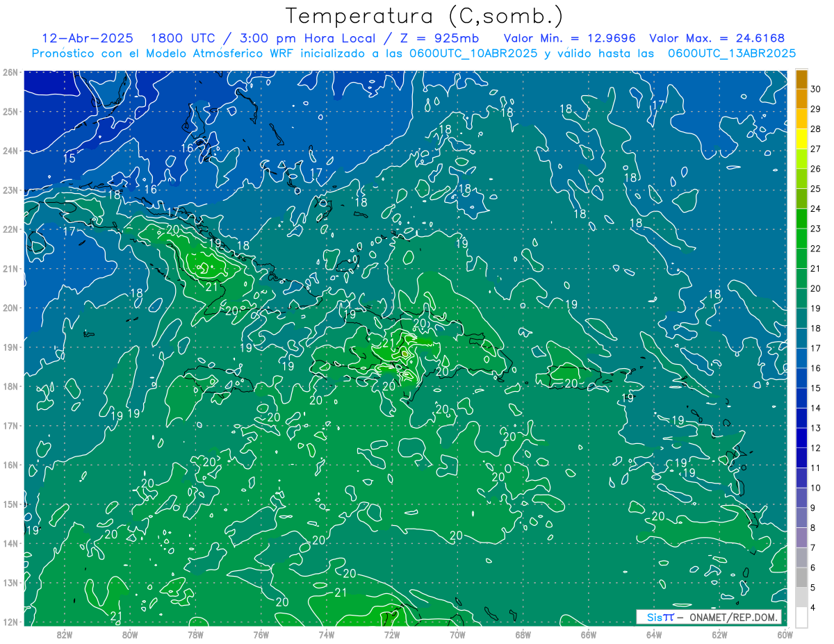834x644 pixels.
Task: Click the '16N' latitude axis label
Action: tap(10, 465)
